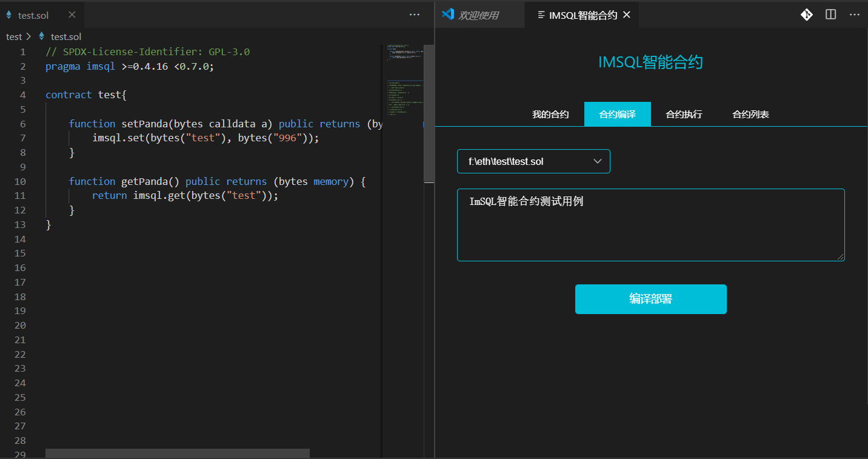
Task: Open the 我的合约 tab
Action: coord(550,114)
